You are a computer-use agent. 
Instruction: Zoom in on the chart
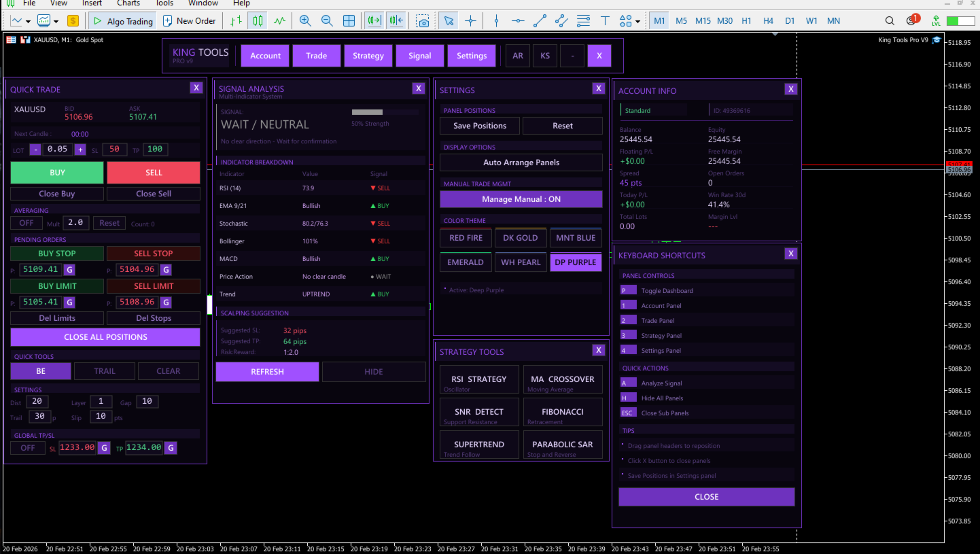click(305, 21)
